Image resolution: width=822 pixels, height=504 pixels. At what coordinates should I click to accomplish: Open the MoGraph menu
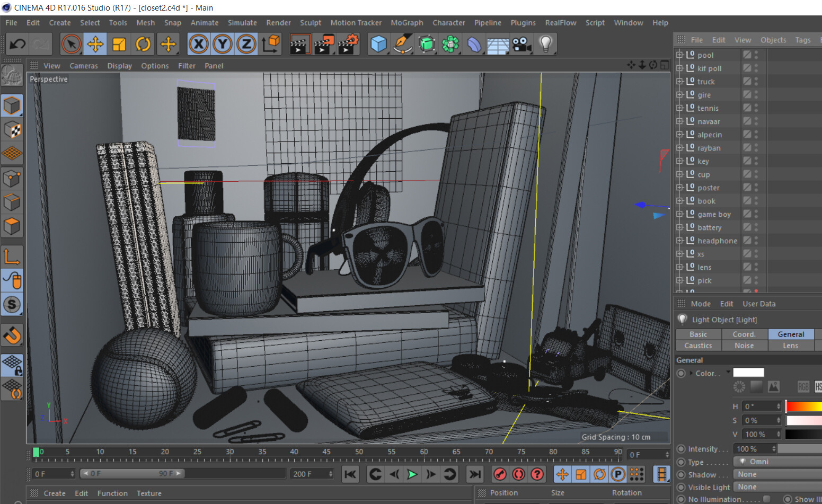click(406, 23)
